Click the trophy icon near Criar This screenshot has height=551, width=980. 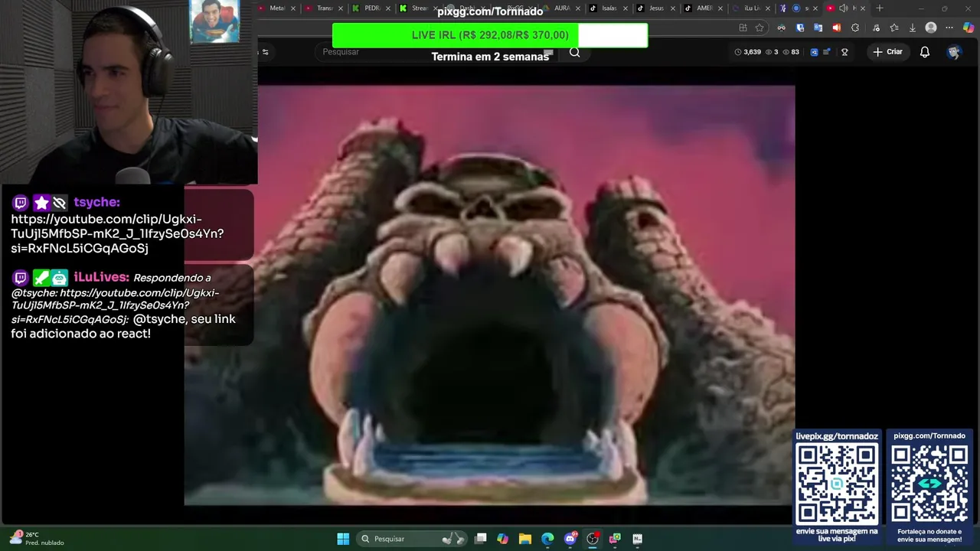(844, 52)
